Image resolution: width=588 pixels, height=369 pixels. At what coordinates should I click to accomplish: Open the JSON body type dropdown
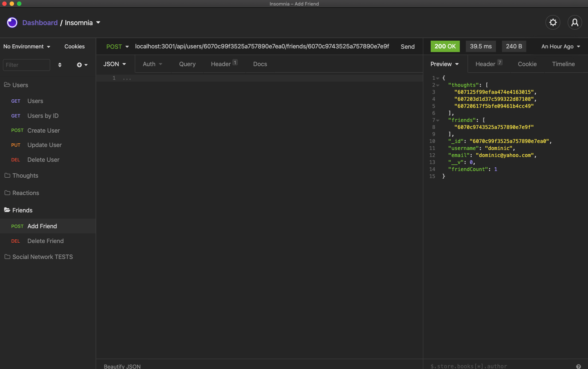click(115, 64)
